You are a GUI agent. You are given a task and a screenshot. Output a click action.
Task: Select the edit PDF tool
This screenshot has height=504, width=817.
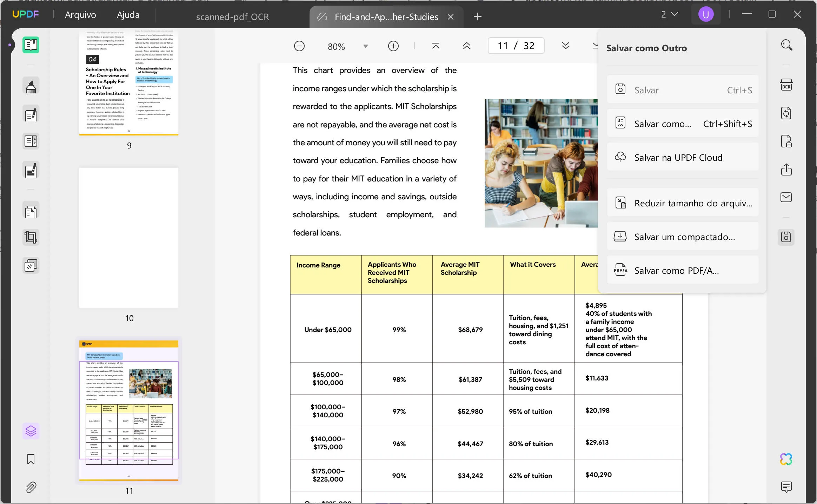[x=31, y=114]
